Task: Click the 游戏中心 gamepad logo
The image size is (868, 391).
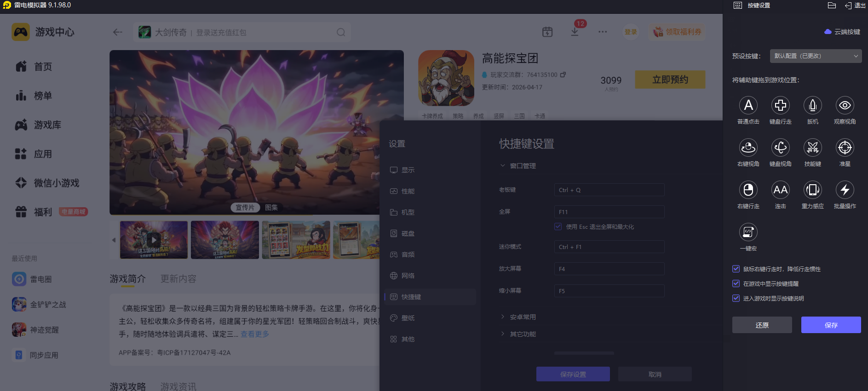Action: (x=21, y=32)
